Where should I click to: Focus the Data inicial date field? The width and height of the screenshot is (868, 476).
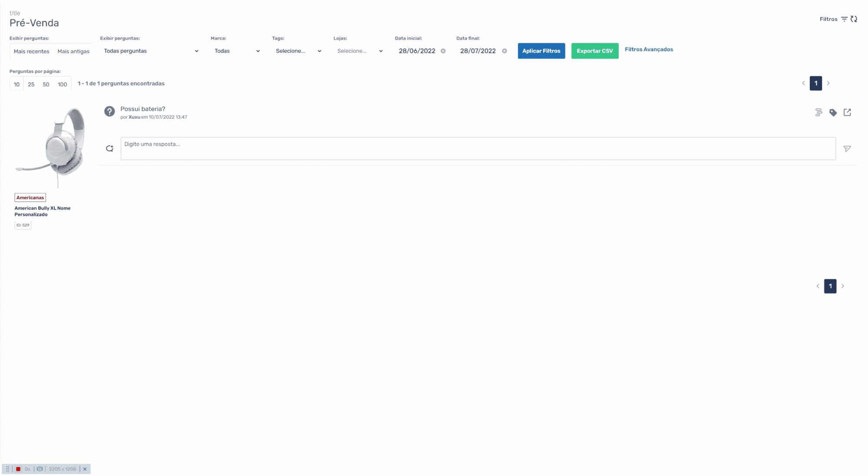click(417, 51)
